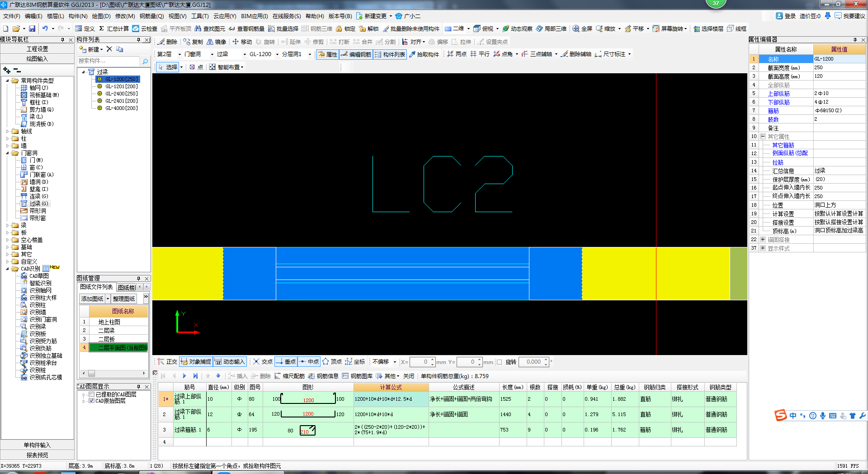Select 平移 pan tool

click(634, 28)
